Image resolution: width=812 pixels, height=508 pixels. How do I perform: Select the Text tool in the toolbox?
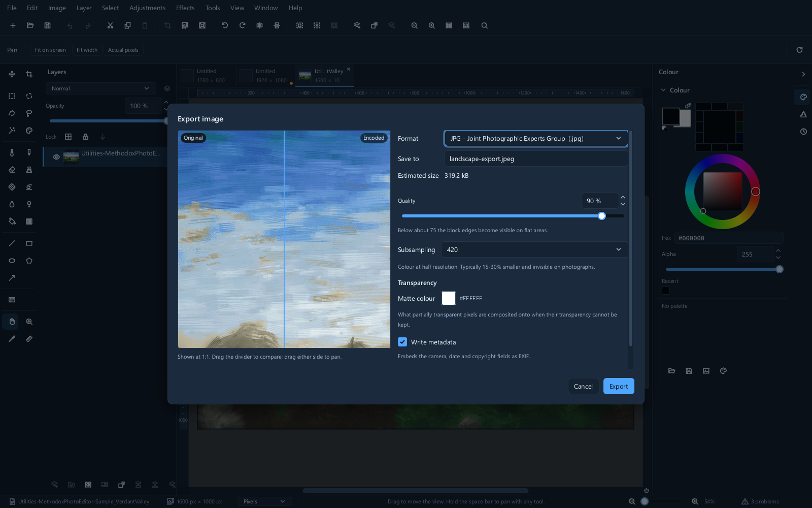tap(12, 300)
